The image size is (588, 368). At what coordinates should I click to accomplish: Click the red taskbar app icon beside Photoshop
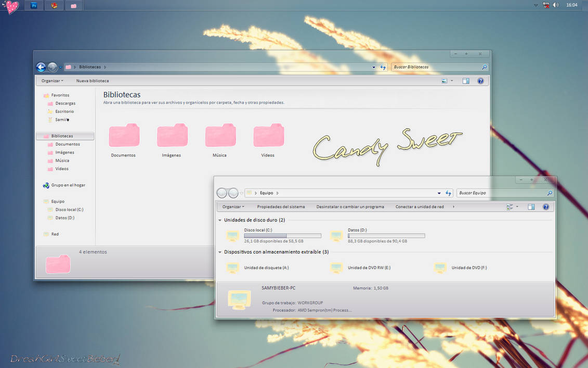click(55, 5)
